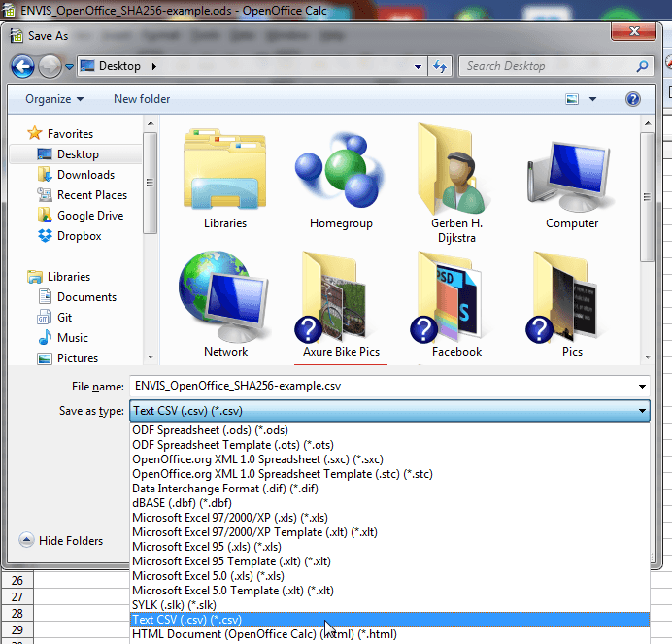Choose Microsoft Excel 5.0 Template (.xlt)
Image resolution: width=672 pixels, height=644 pixels.
tap(389, 591)
